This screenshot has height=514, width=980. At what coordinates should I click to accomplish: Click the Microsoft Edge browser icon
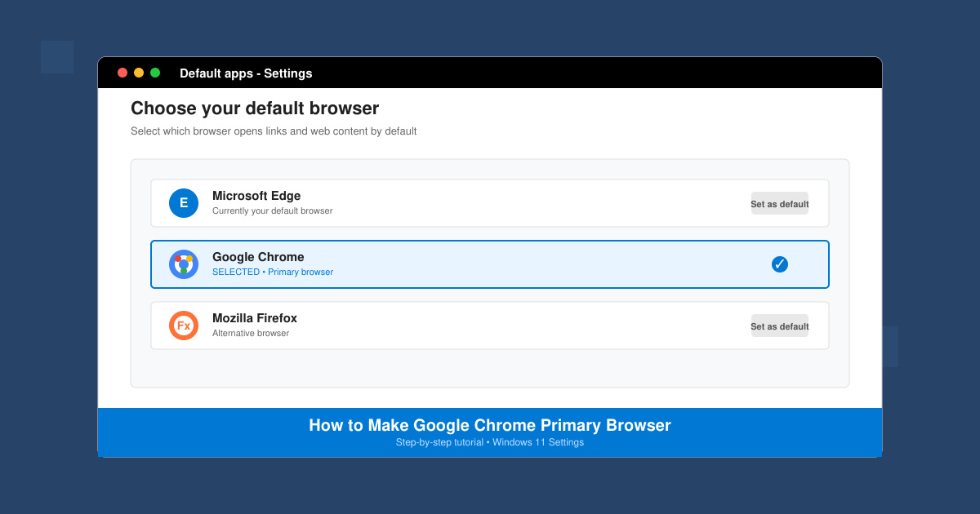pyautogui.click(x=184, y=203)
